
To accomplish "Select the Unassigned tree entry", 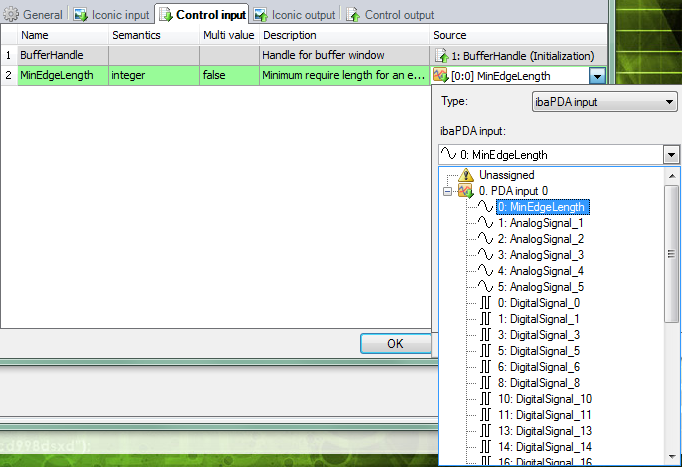I will click(x=506, y=175).
